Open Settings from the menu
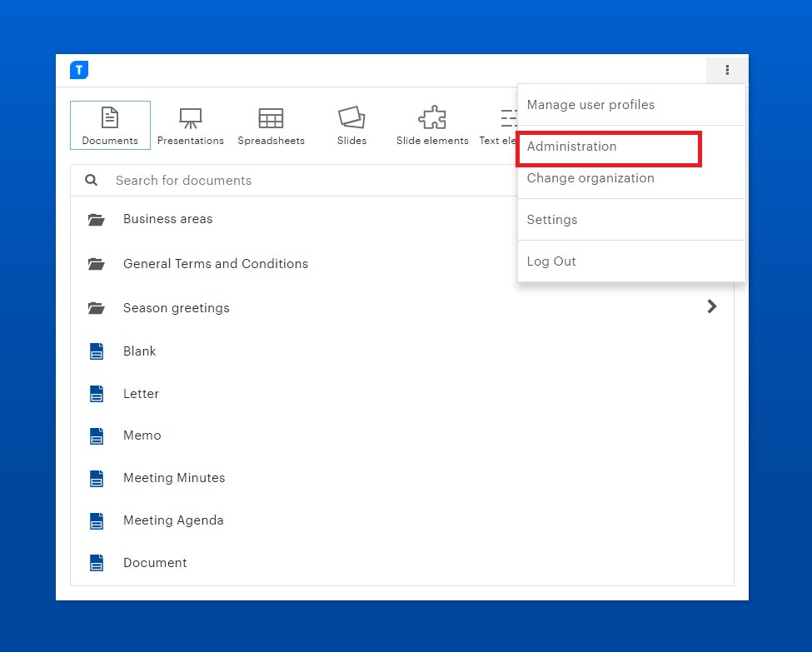Image resolution: width=812 pixels, height=652 pixels. (x=552, y=219)
